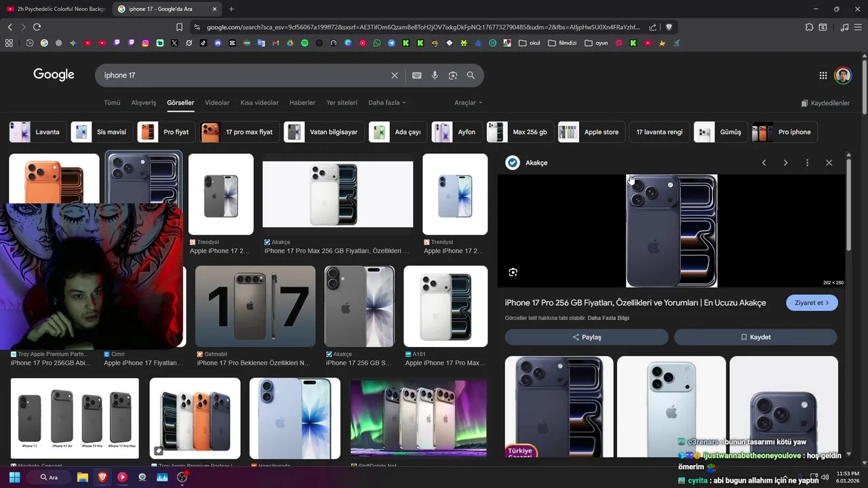Open the Brave media playlist icon

click(844, 27)
